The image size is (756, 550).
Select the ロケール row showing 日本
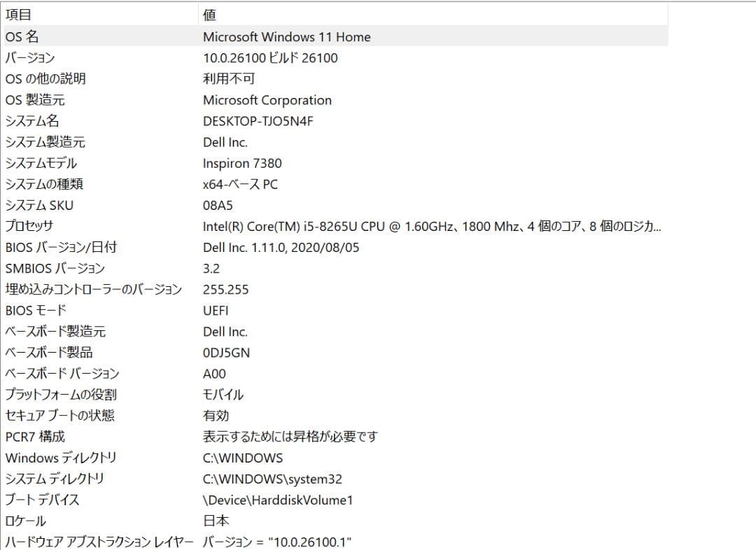pos(214,521)
